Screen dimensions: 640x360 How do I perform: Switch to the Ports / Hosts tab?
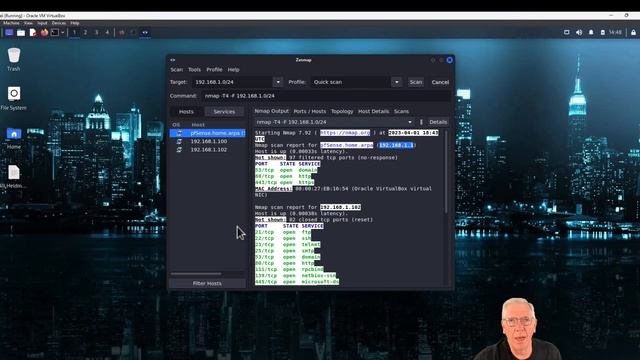[310, 111]
